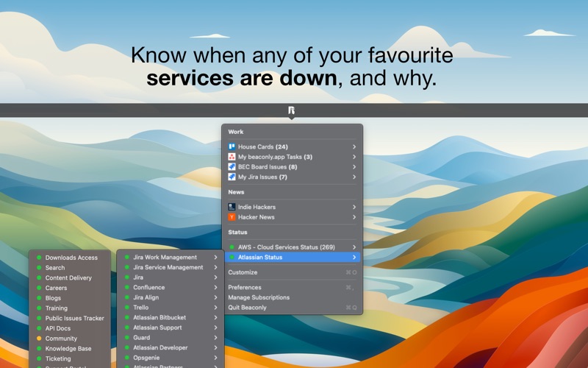The height and width of the screenshot is (368, 588).
Task: Click the Jira icon beside My Jira Issues
Action: point(232,177)
